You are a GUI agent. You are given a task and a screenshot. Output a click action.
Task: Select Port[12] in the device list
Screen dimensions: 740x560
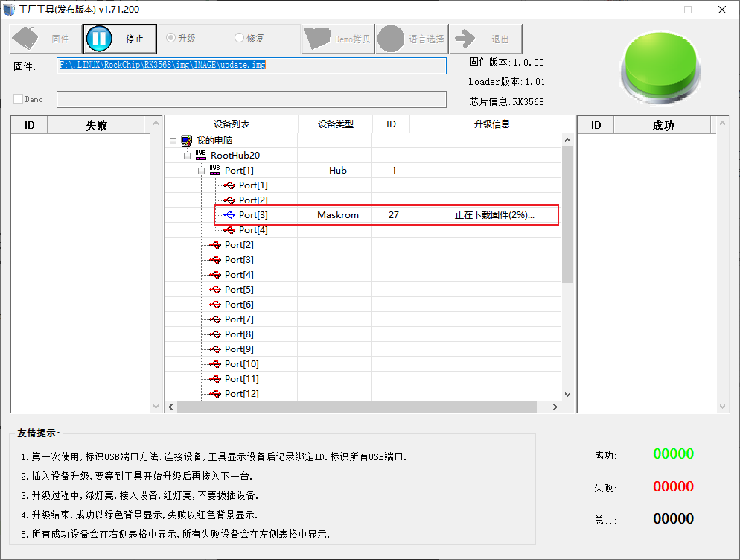tap(241, 394)
